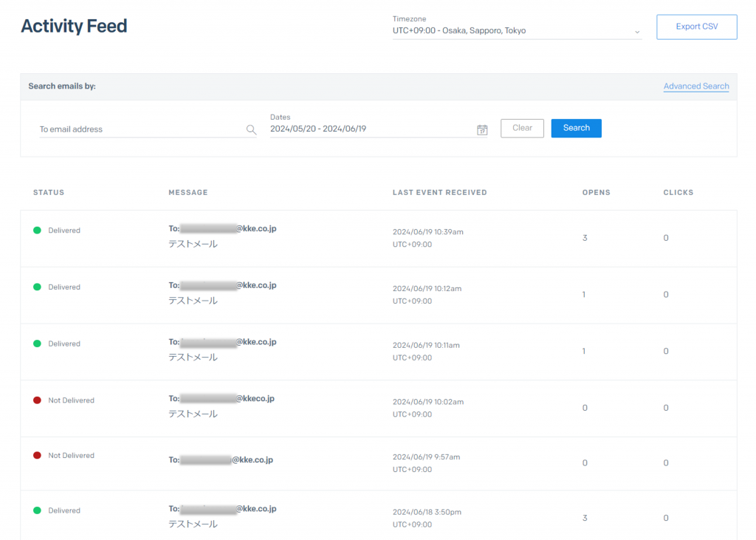Open the Dates range picker field
The image size is (756, 540).
(369, 129)
